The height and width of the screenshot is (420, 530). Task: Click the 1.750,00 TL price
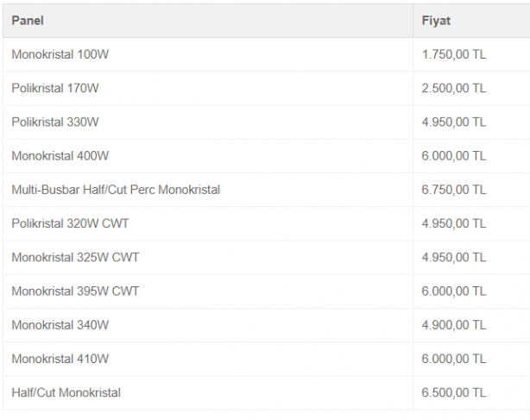coord(454,54)
